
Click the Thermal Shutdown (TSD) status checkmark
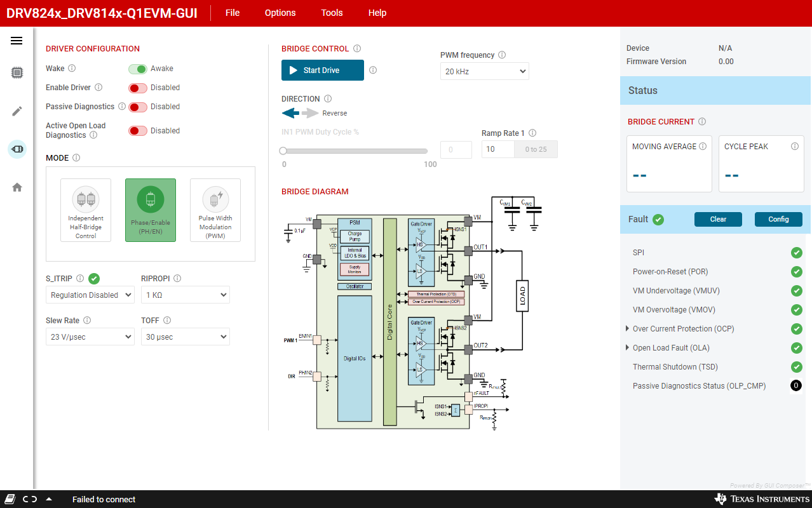(x=796, y=367)
